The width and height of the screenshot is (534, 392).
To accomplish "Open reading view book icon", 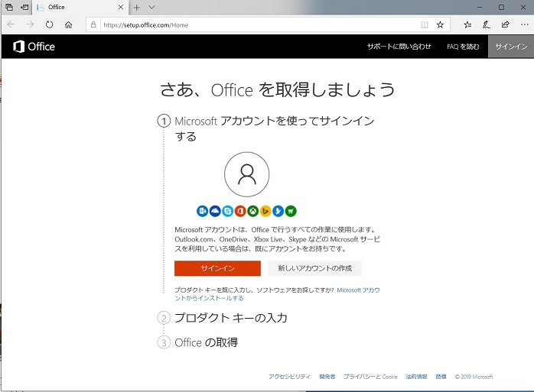I will 425,24.
